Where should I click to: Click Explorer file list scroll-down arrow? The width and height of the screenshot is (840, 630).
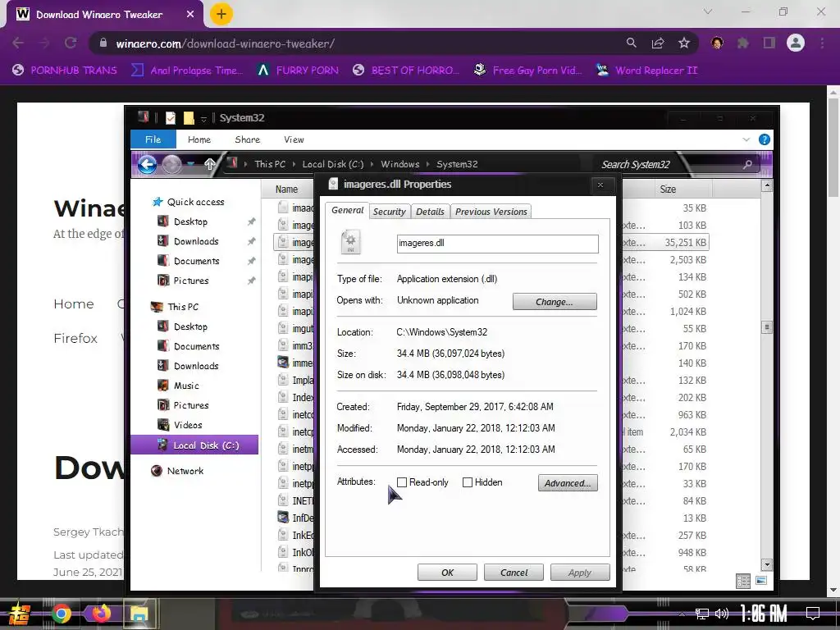pos(767,564)
